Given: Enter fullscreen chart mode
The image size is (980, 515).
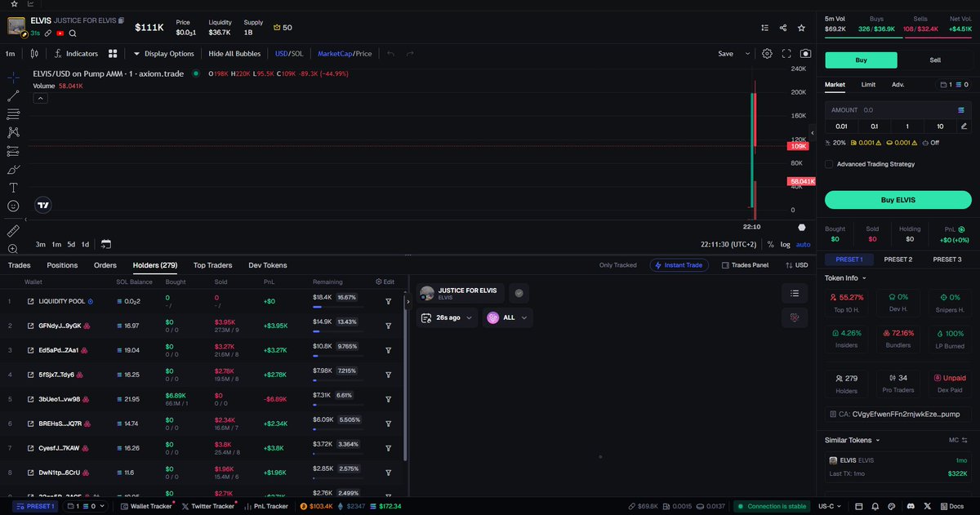Looking at the screenshot, I should 786,54.
